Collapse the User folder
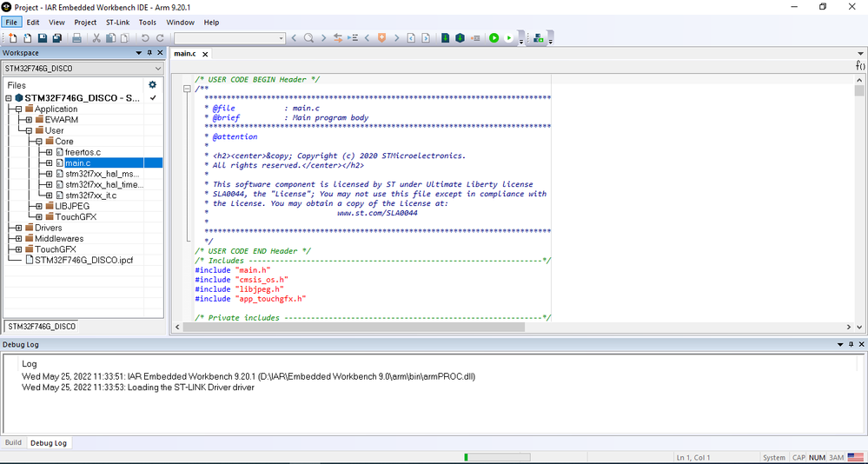 point(29,130)
